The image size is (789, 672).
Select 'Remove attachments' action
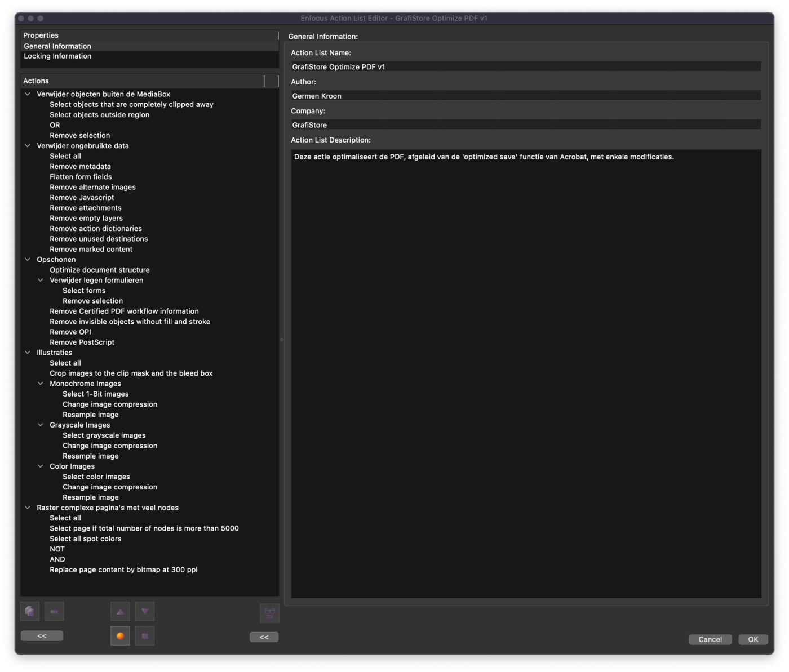click(x=86, y=208)
